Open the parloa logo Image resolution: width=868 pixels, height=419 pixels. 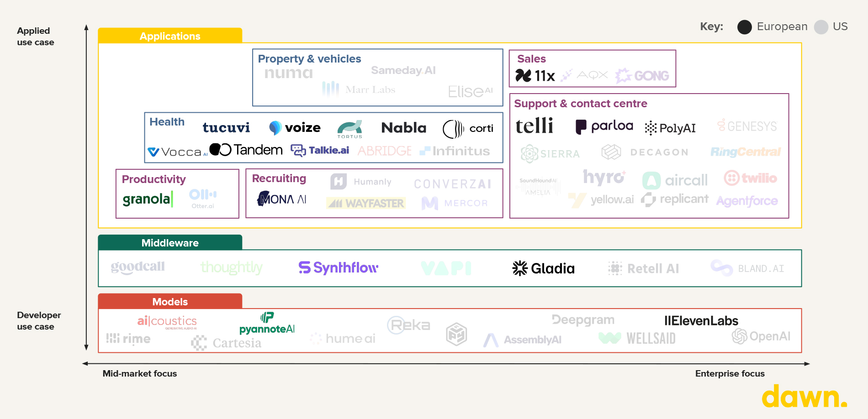point(604,126)
